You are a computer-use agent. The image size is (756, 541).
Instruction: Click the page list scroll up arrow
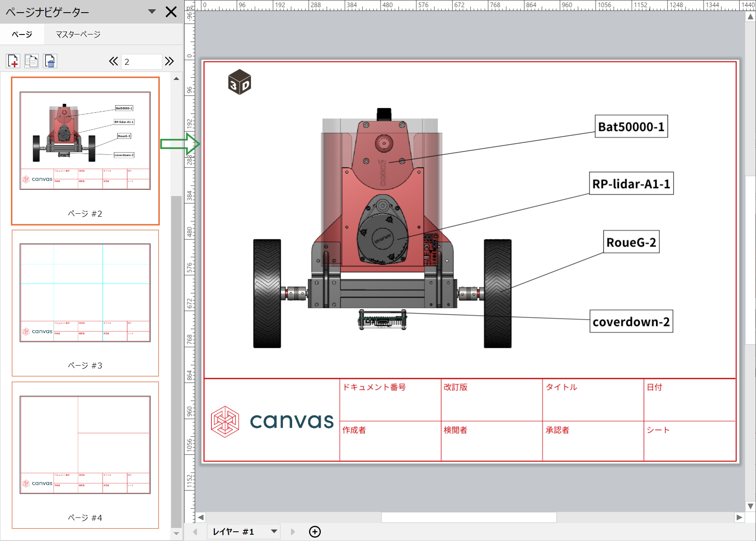click(x=177, y=79)
